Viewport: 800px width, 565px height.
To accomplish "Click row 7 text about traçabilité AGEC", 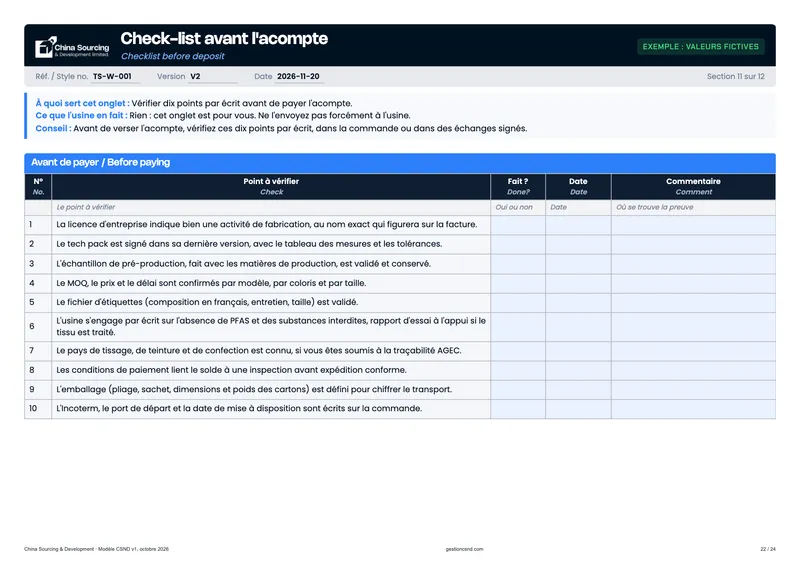I will click(x=259, y=351).
